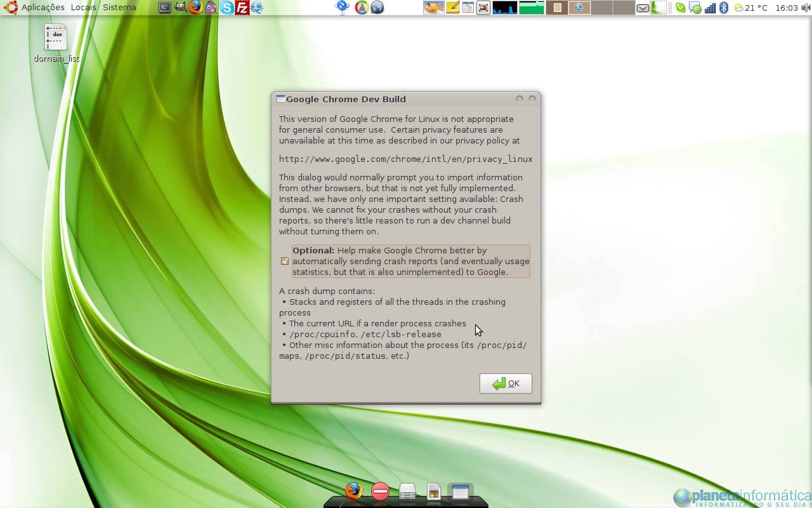Click the dialog's left titlebar round button

pyautogui.click(x=520, y=98)
